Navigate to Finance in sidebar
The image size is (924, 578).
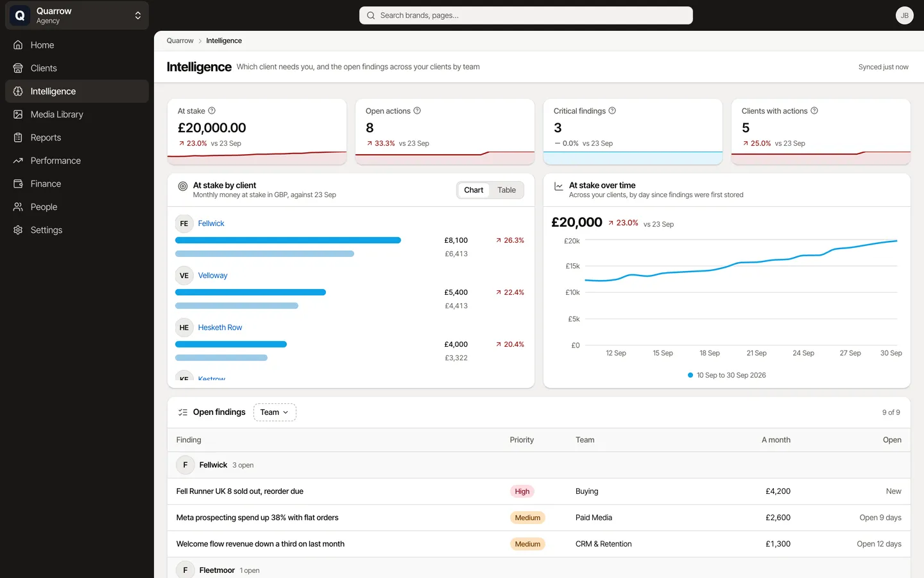coord(77,184)
